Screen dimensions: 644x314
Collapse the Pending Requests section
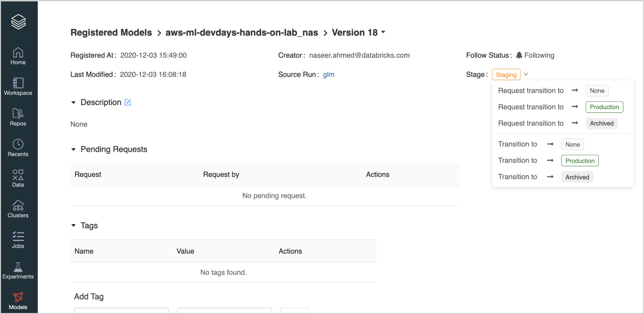(x=74, y=149)
